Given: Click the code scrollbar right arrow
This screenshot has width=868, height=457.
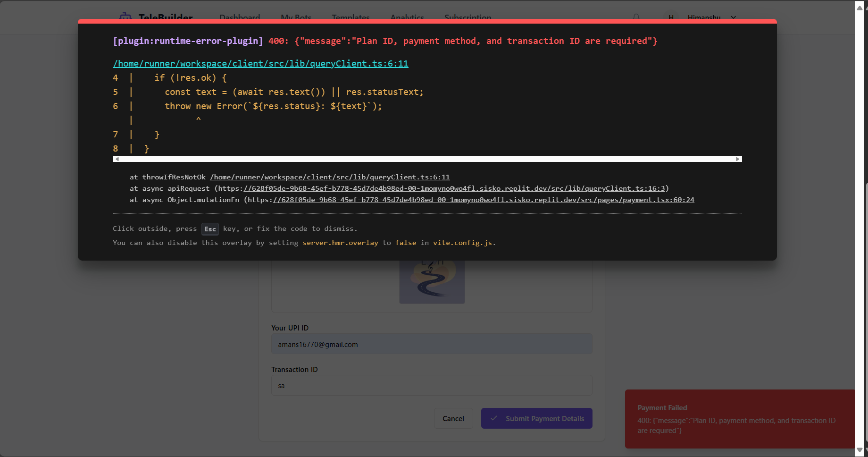Looking at the screenshot, I should [738, 159].
